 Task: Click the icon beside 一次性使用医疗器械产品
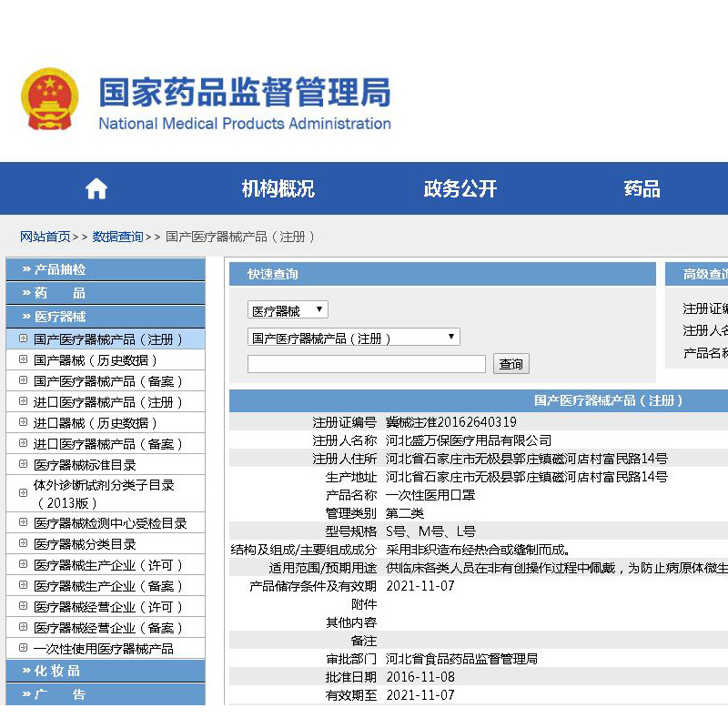click(23, 648)
